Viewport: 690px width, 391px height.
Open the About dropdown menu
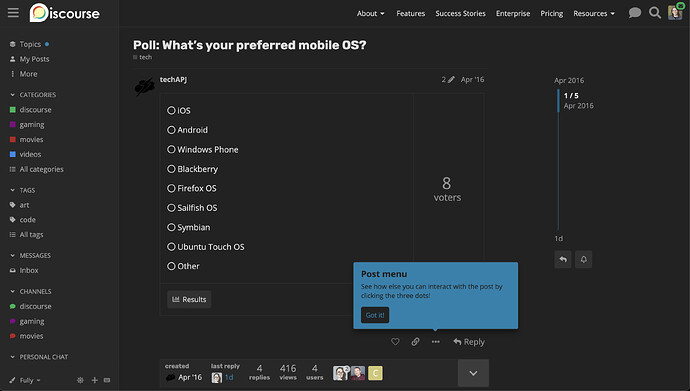371,14
